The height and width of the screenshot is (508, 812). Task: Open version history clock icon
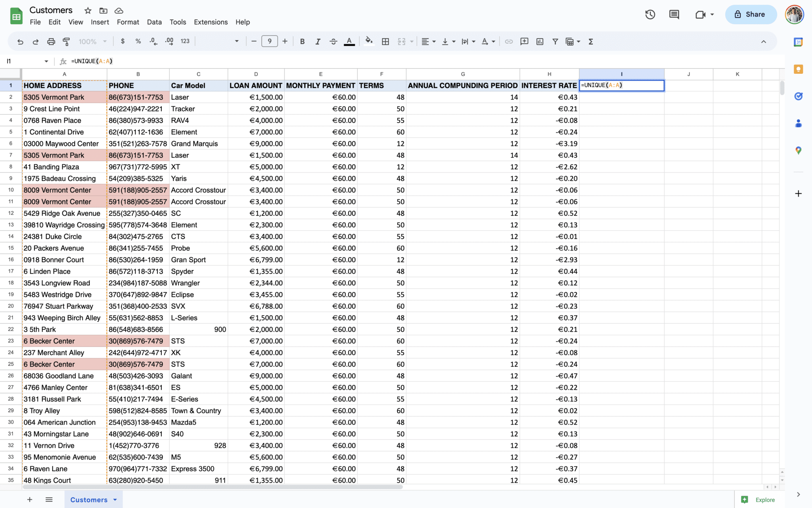(x=650, y=15)
